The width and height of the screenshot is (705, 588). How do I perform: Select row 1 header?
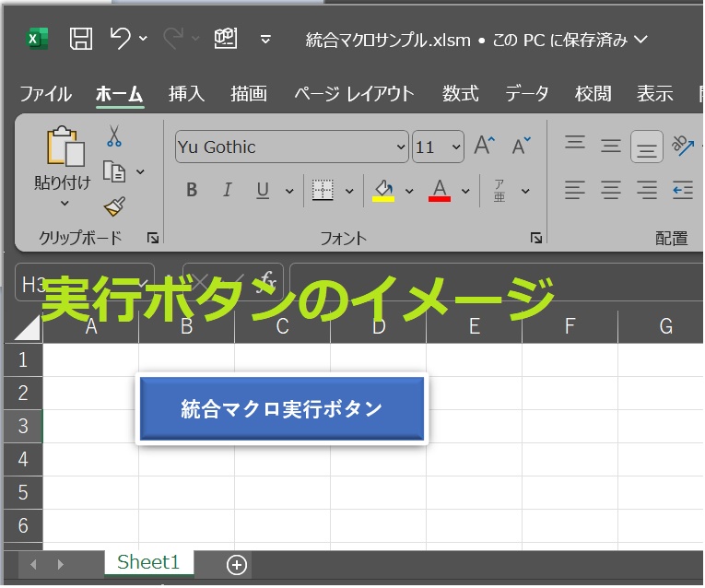click(x=23, y=360)
